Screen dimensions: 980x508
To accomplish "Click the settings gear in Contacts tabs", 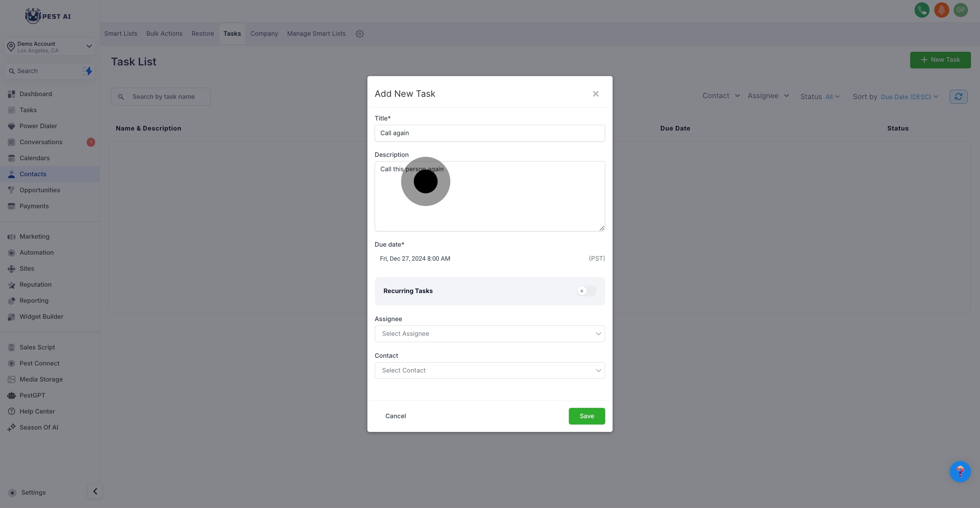I will click(x=359, y=34).
